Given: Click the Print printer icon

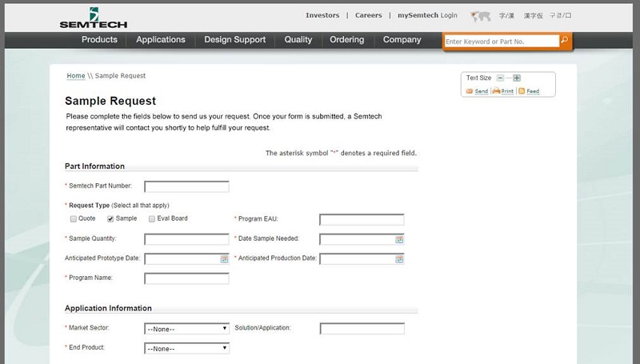Looking at the screenshot, I should click(x=496, y=90).
